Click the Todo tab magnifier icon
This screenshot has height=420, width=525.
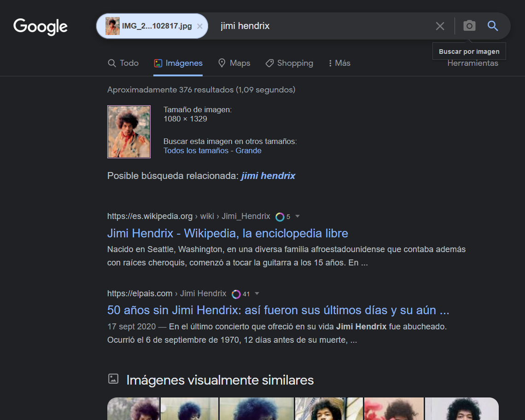(x=112, y=63)
